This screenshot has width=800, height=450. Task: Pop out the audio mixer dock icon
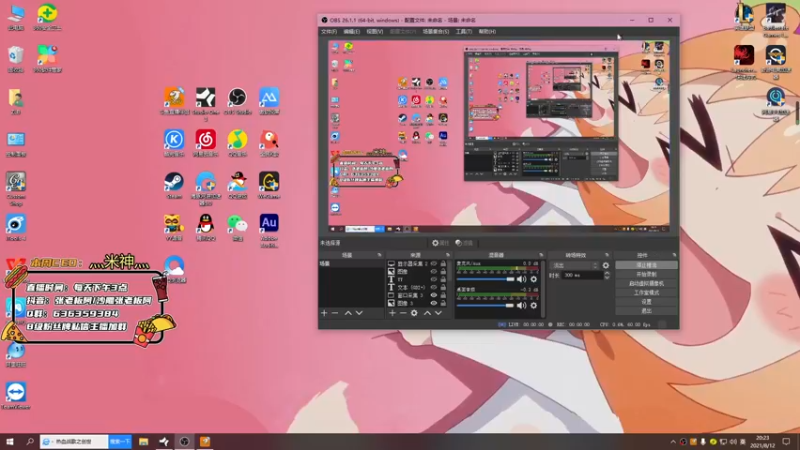[541, 255]
